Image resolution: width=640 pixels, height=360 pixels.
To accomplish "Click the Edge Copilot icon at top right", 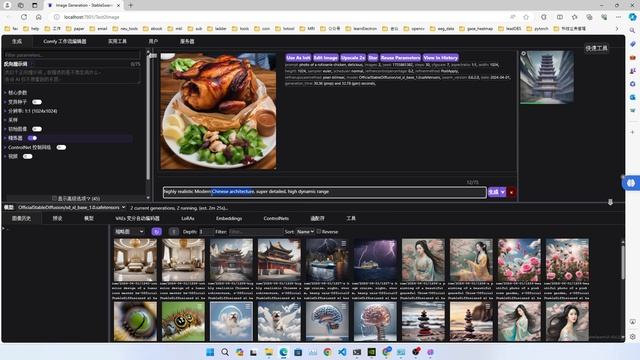I will click(632, 17).
